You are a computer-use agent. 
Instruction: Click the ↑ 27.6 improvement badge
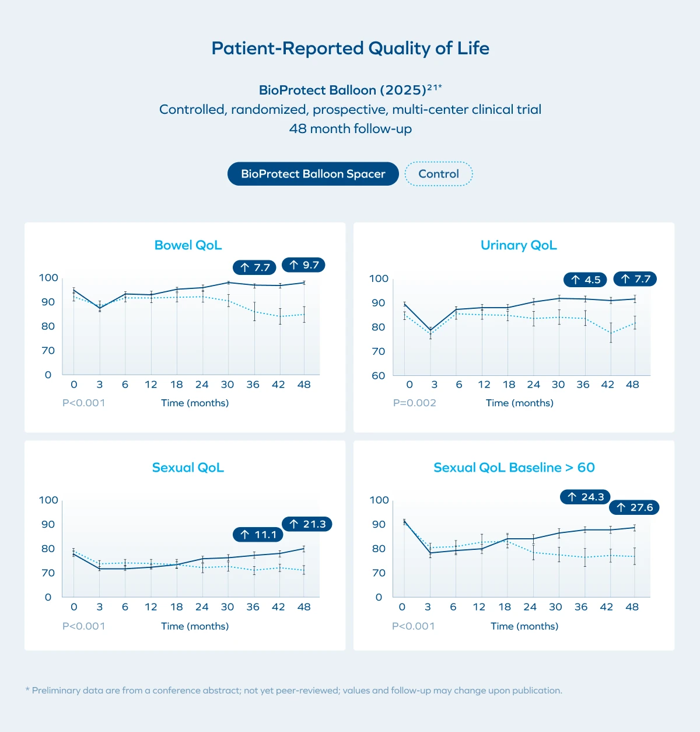point(634,507)
